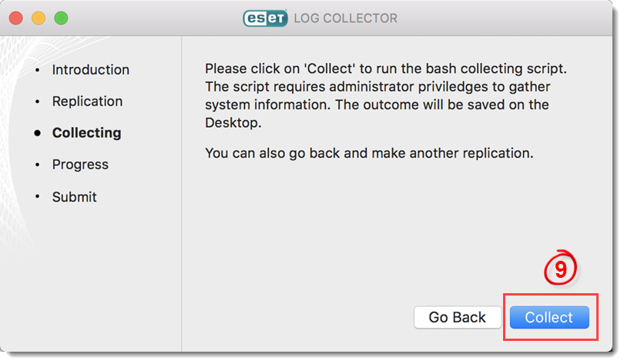Jump to the Progress step
Screen dimensions: 624x364
click(80, 165)
